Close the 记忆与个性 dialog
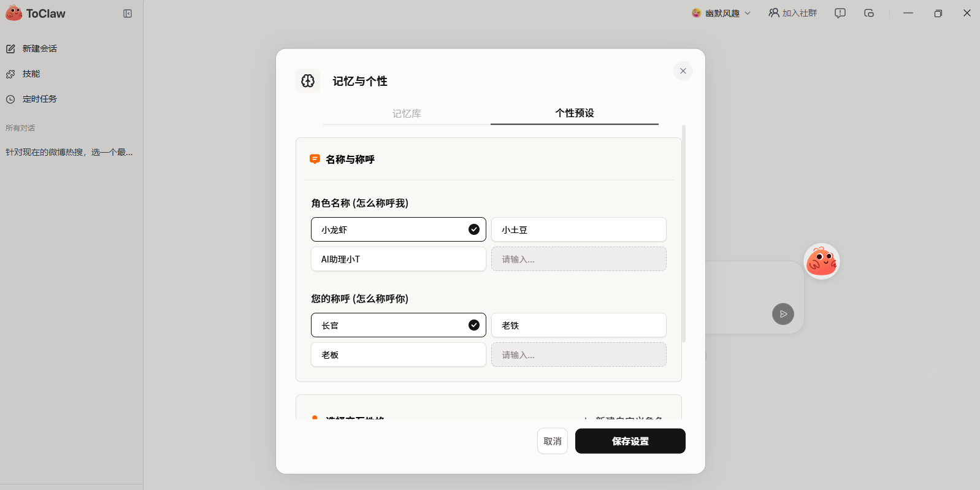 683,71
